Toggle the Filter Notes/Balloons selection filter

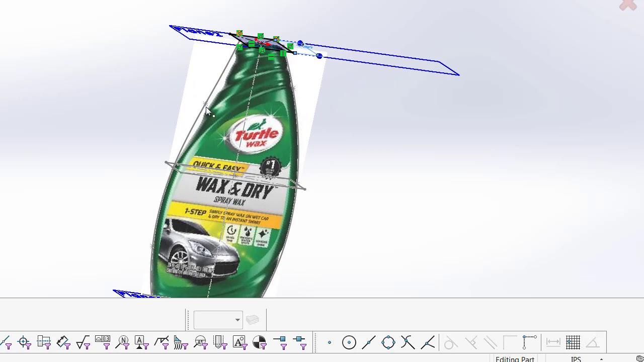[x=122, y=343]
